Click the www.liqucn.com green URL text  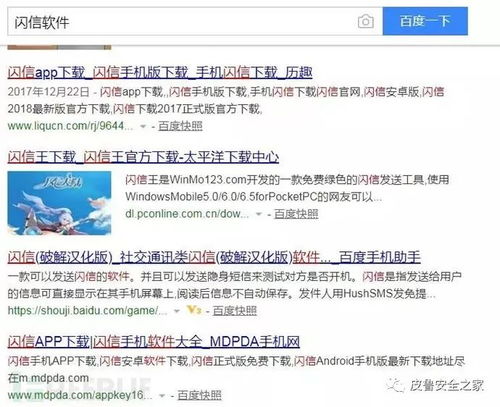click(x=70, y=126)
